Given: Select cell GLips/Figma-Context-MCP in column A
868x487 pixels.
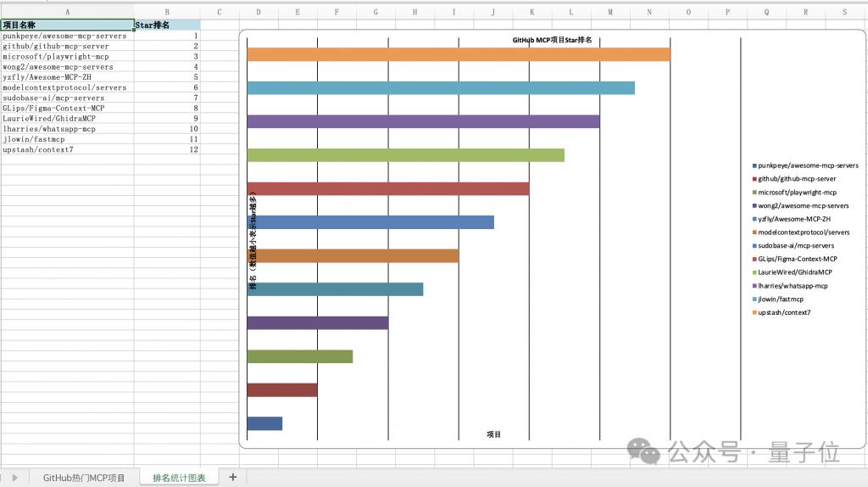Looking at the screenshot, I should 67,108.
